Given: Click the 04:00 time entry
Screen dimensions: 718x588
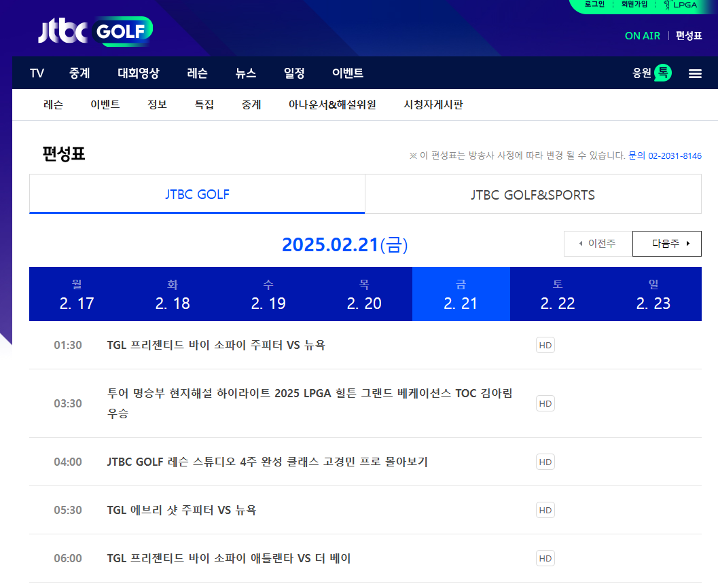Looking at the screenshot, I should click(x=68, y=462).
